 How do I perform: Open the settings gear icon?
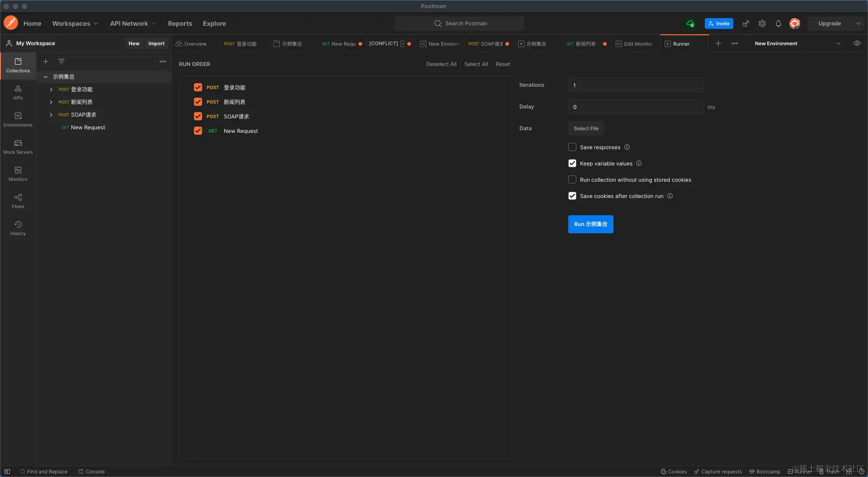pos(762,24)
